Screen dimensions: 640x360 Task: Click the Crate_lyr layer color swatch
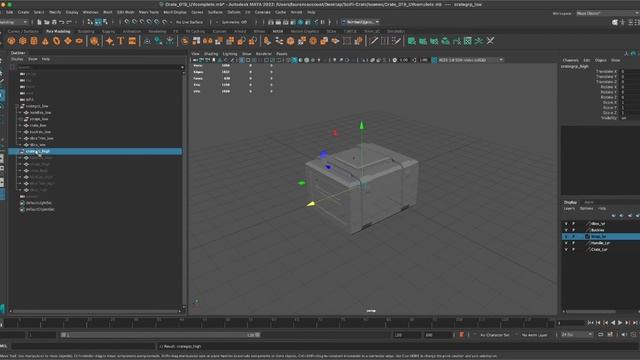(588, 249)
